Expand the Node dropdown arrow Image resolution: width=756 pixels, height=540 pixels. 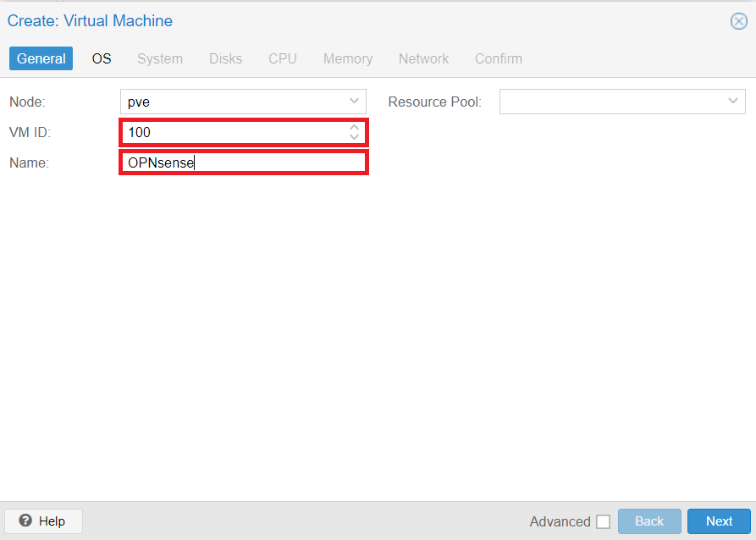point(355,102)
